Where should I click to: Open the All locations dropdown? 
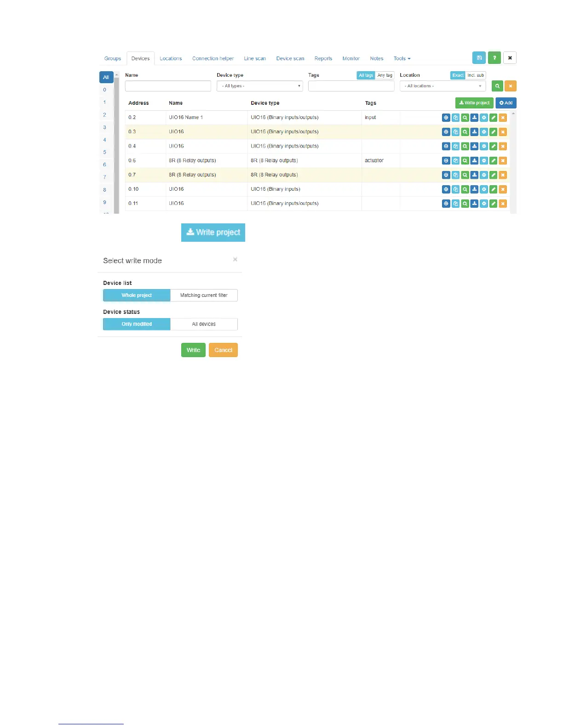tap(443, 86)
